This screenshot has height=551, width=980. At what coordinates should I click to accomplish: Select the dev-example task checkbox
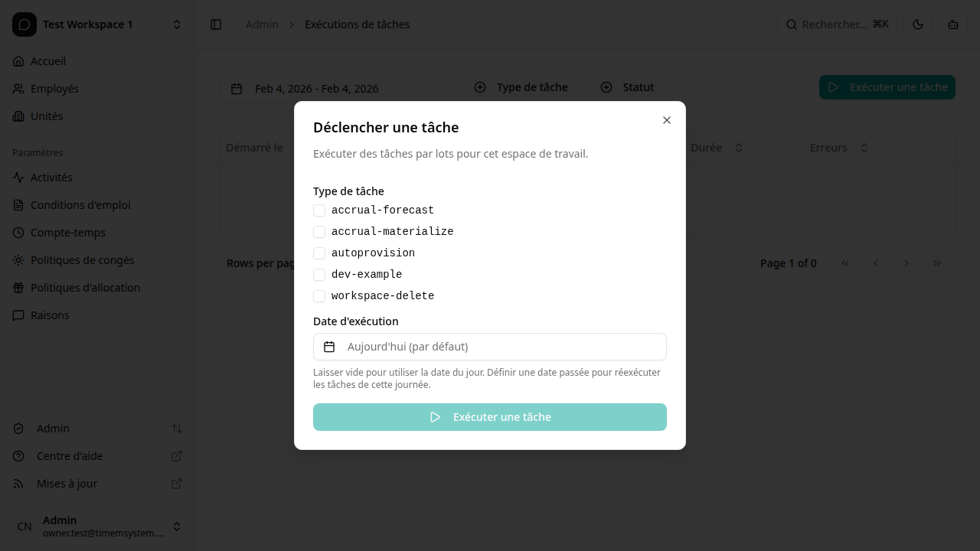319,275
